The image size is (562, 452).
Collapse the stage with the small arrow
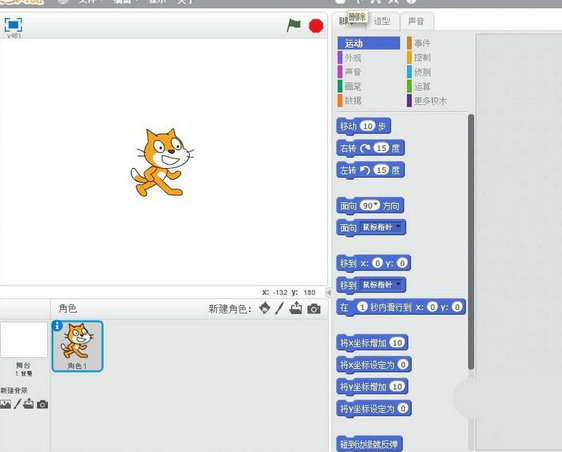click(x=329, y=292)
